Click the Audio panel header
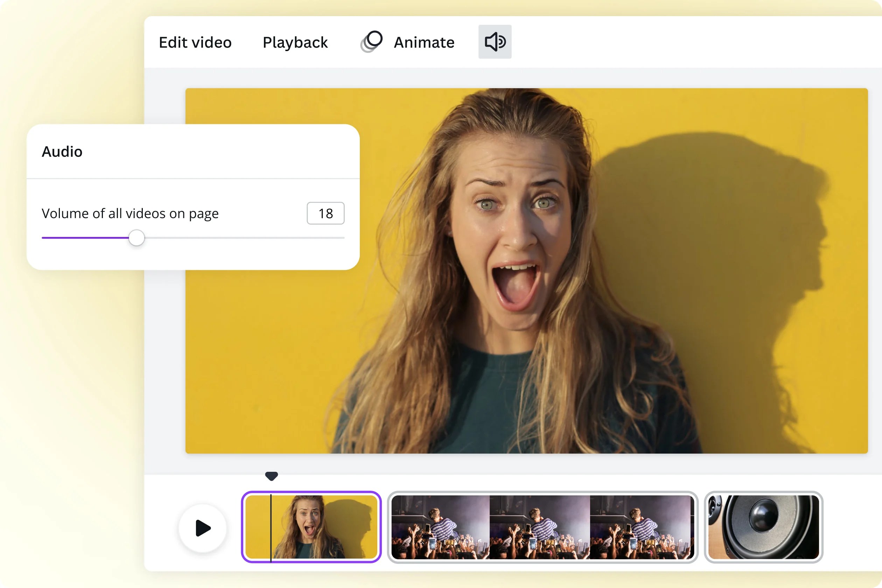 click(62, 152)
